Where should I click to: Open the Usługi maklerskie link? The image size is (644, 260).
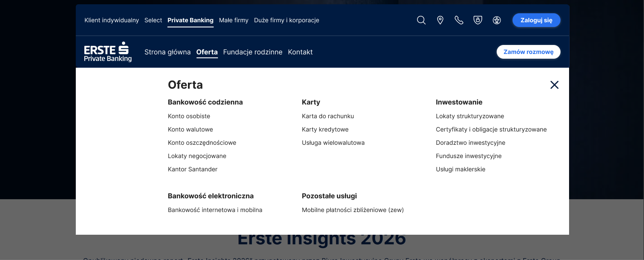point(461,169)
